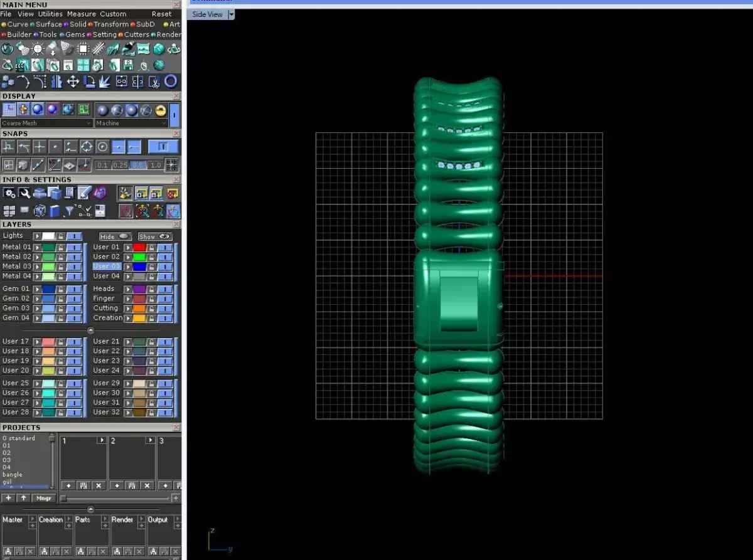Click the sun light icon in main toolbar

tap(38, 48)
